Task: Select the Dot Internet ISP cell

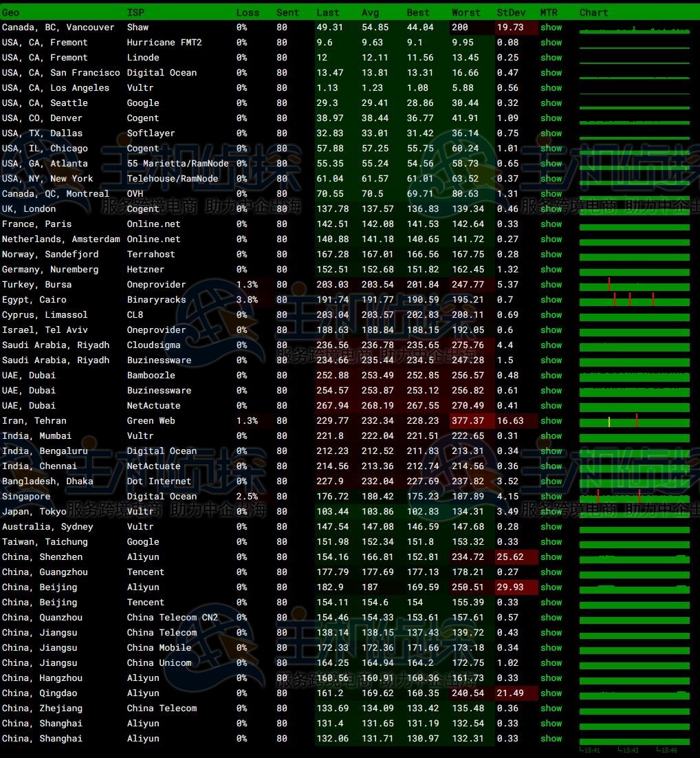Action: tap(159, 481)
